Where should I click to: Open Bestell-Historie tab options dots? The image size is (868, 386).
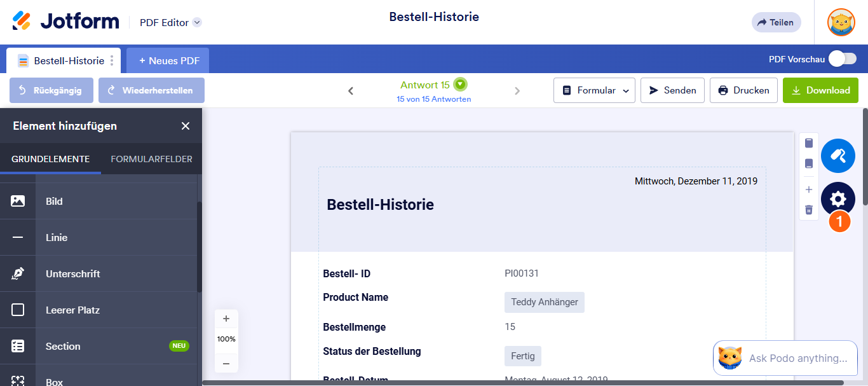112,61
